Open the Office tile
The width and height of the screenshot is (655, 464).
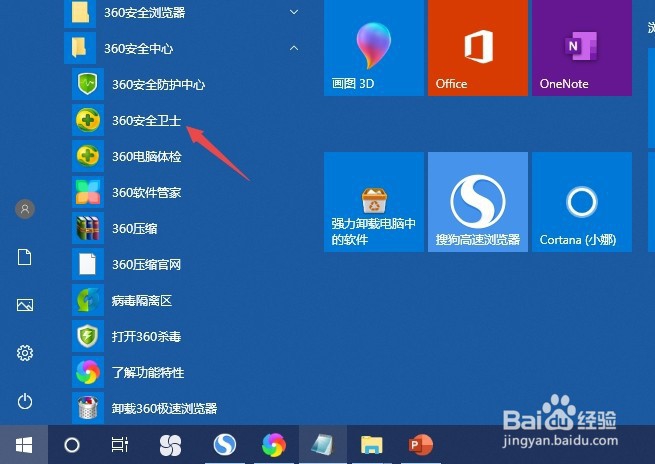(478, 48)
